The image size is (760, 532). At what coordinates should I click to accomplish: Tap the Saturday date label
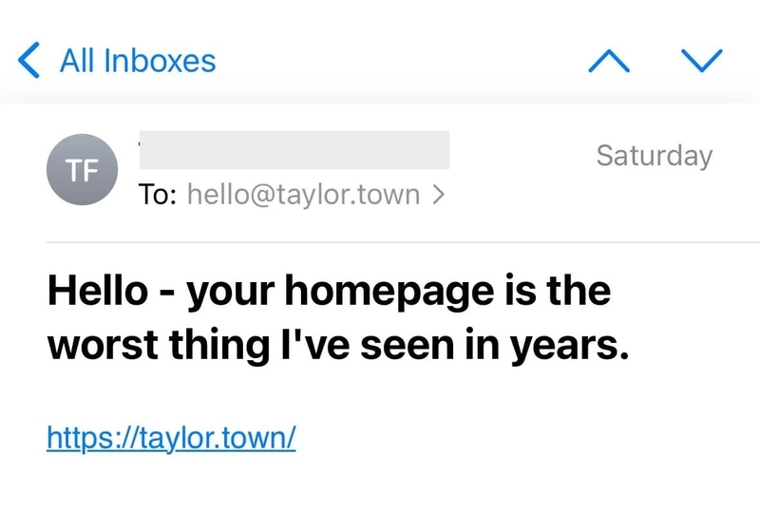[655, 156]
